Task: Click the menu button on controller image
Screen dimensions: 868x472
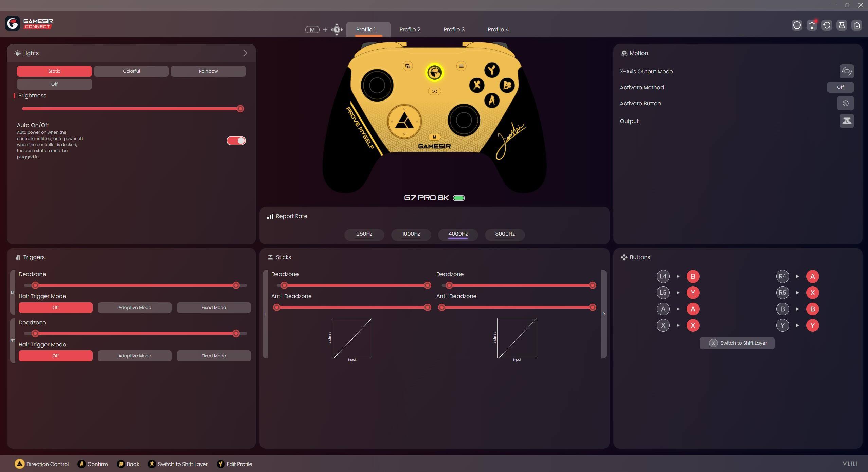Action: 461,66
